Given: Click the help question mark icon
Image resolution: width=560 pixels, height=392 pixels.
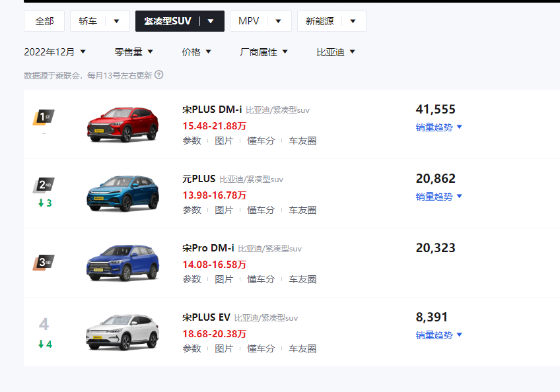Looking at the screenshot, I should click(158, 75).
